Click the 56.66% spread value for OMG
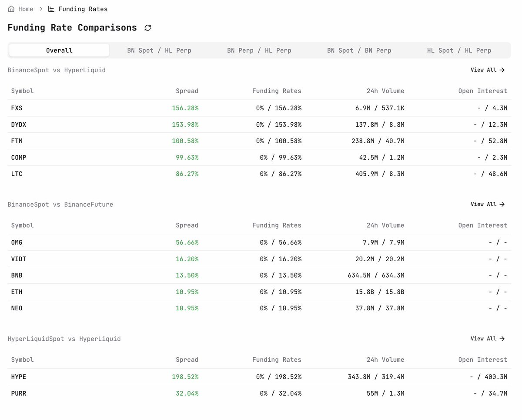Viewport: 522px width, 420px height. pos(187,242)
